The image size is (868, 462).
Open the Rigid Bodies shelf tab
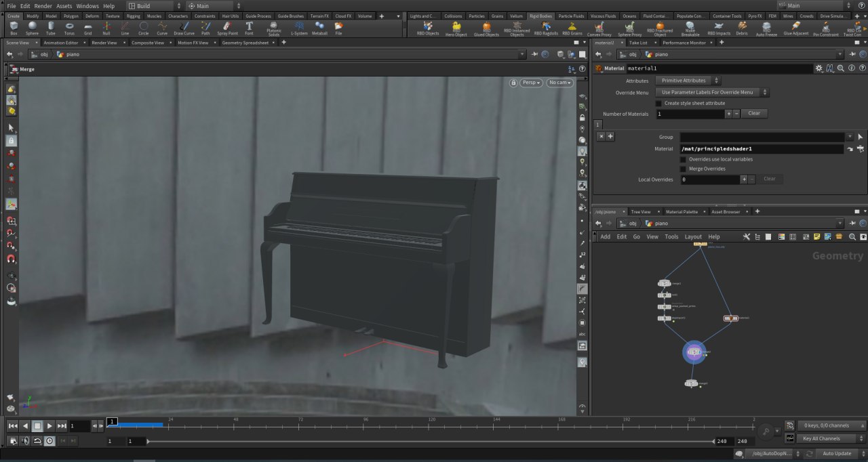coord(541,16)
